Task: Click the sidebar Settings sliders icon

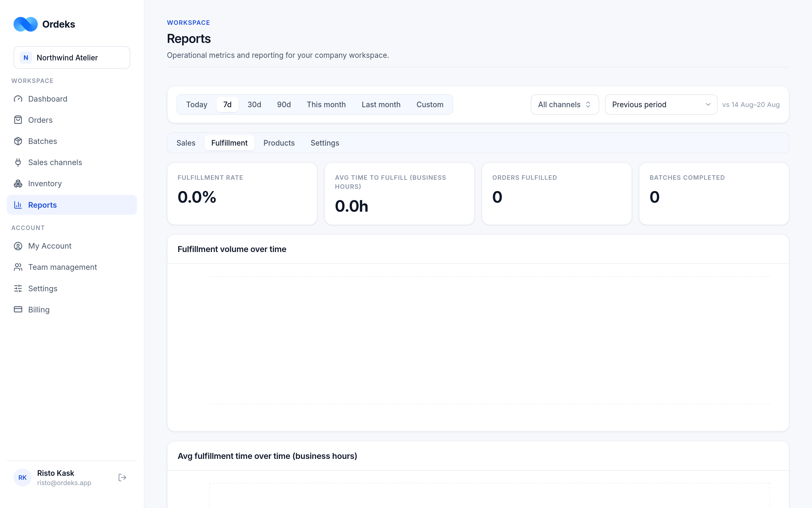Action: pos(18,288)
